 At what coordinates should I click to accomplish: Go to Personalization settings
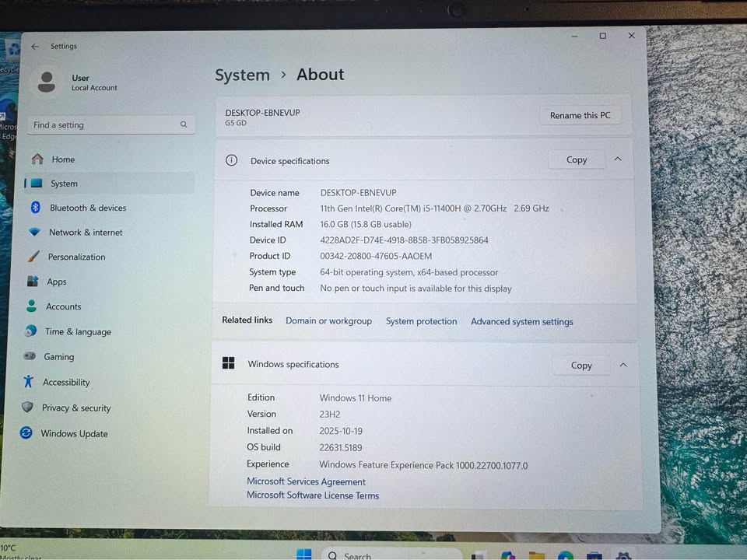pos(109,257)
